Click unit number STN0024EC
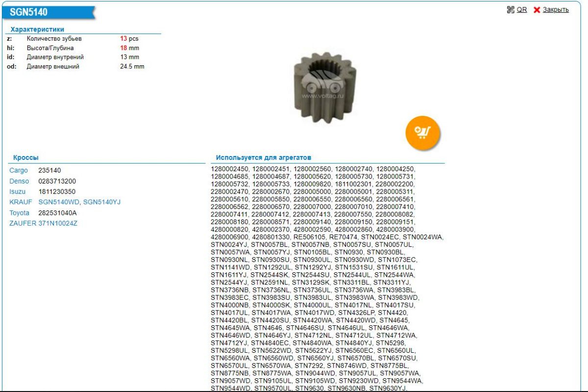 [x=380, y=237]
